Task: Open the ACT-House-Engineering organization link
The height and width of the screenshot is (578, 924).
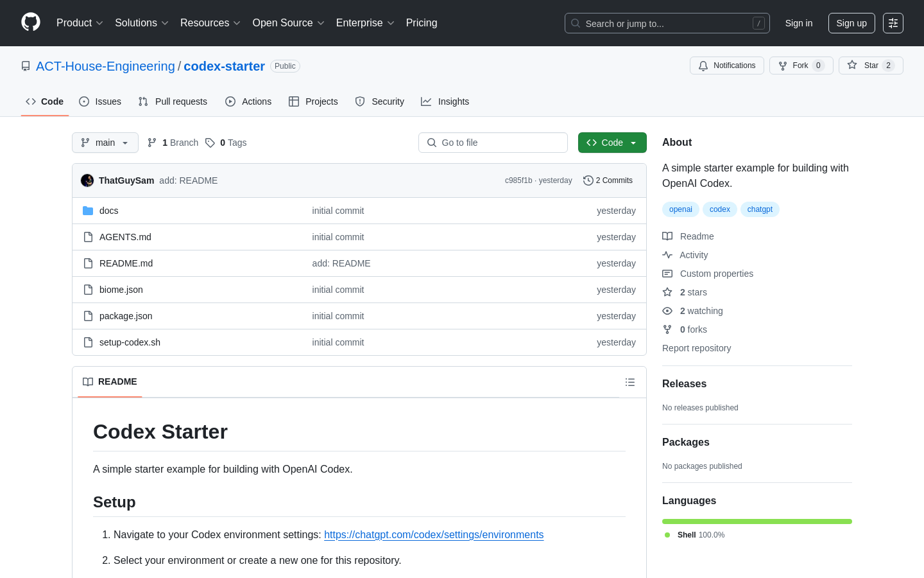Action: click(105, 66)
